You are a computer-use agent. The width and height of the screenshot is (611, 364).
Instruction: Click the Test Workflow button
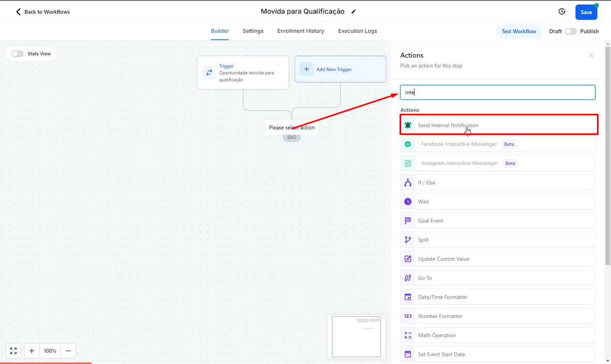(518, 31)
